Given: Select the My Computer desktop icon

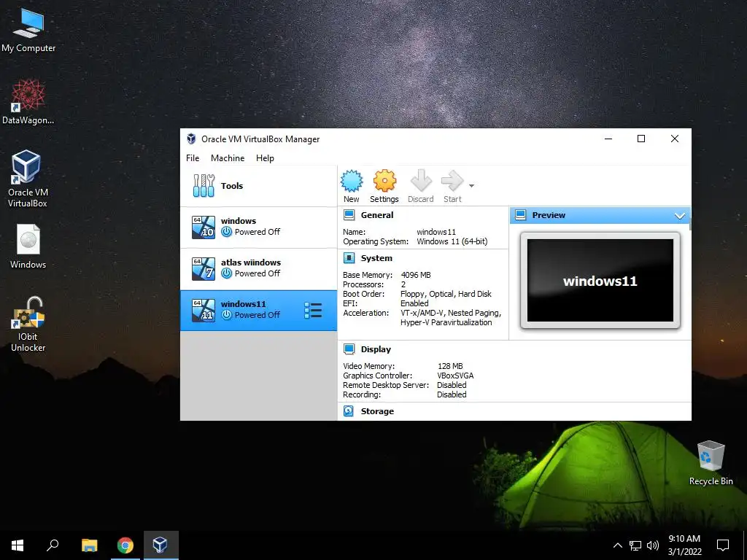Looking at the screenshot, I should pyautogui.click(x=28, y=30).
